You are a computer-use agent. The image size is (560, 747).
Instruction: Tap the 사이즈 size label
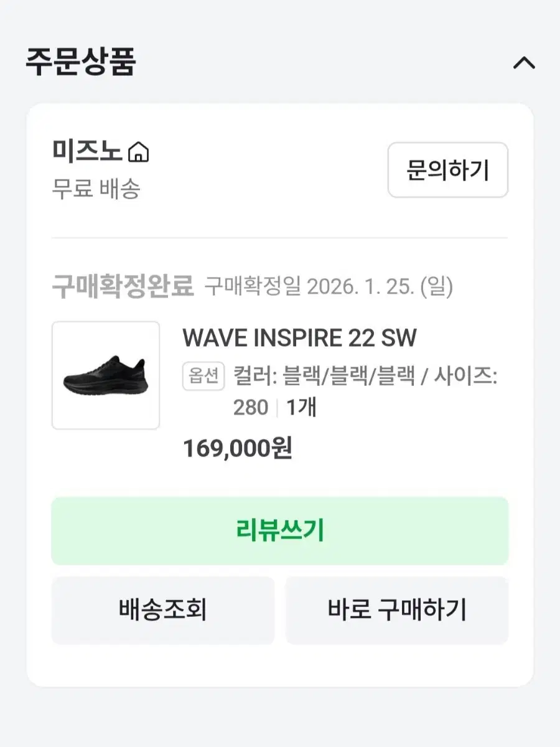463,377
